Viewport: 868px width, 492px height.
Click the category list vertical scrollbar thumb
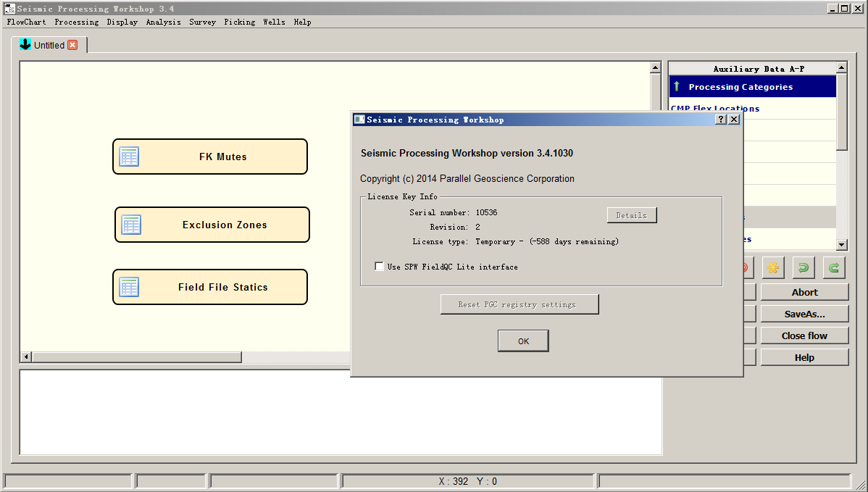pos(841,112)
